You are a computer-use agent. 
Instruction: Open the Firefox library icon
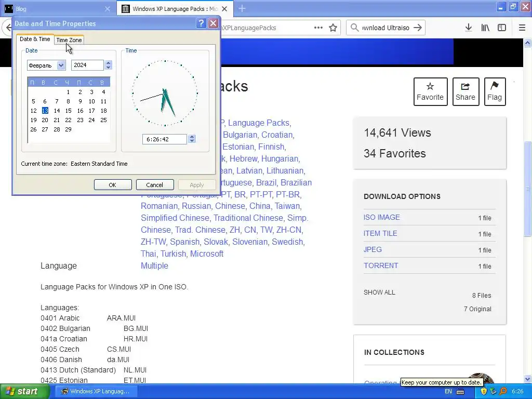point(485,28)
